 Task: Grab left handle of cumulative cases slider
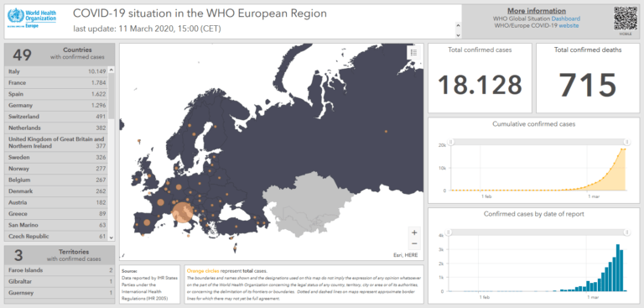(x=450, y=142)
